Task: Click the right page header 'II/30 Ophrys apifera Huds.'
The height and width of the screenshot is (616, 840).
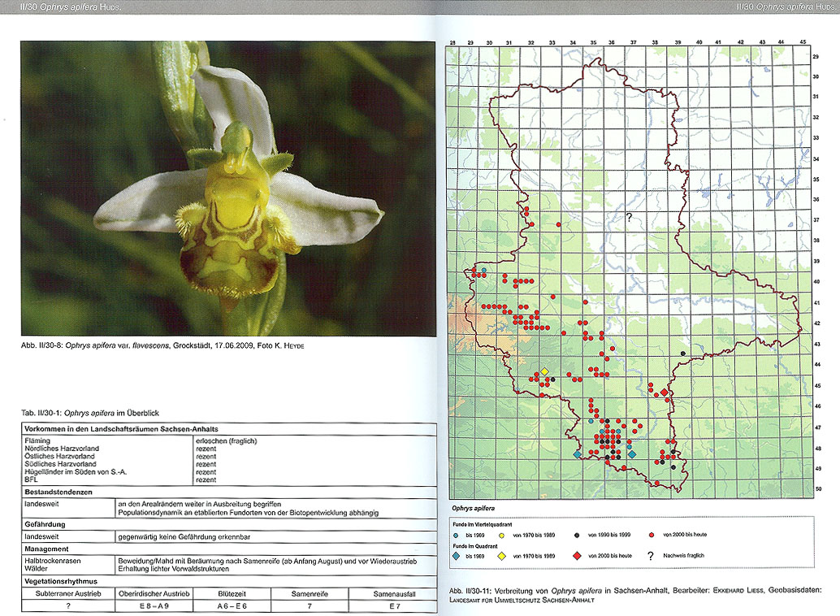Action: (x=785, y=7)
